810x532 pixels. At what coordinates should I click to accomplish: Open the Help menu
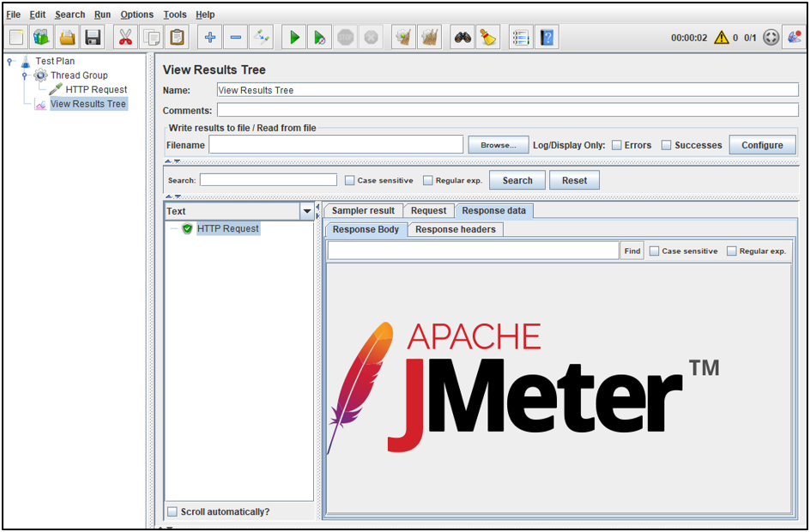click(205, 15)
